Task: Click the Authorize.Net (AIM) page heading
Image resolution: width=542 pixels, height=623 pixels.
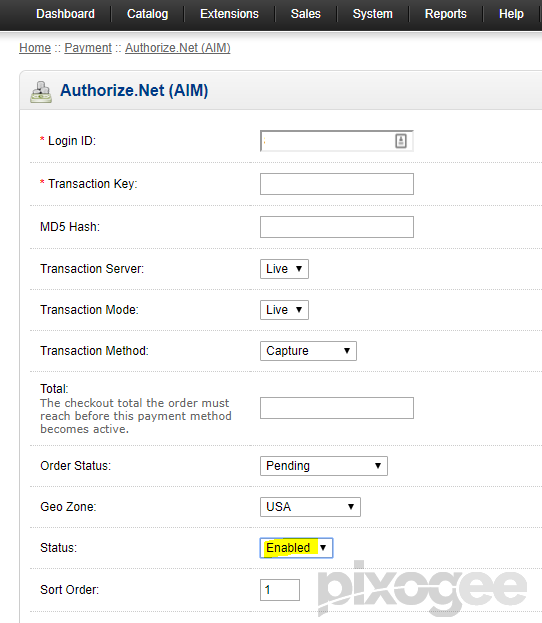Action: click(x=134, y=91)
